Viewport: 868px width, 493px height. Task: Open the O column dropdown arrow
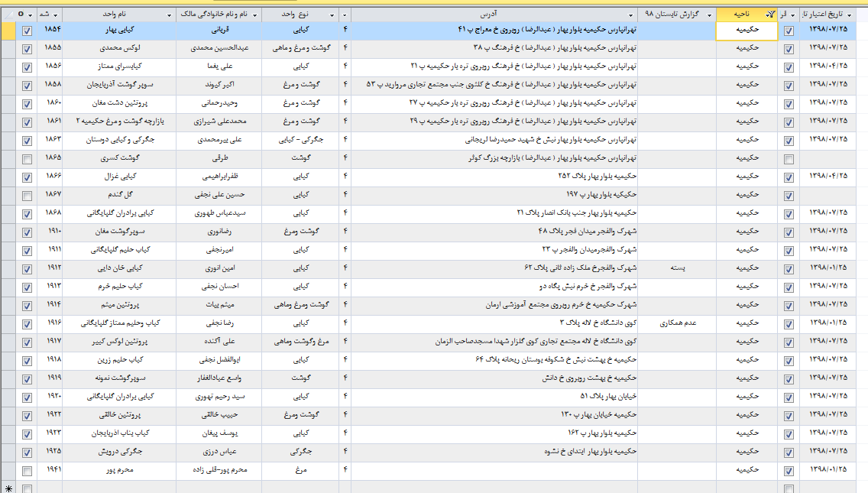point(30,15)
